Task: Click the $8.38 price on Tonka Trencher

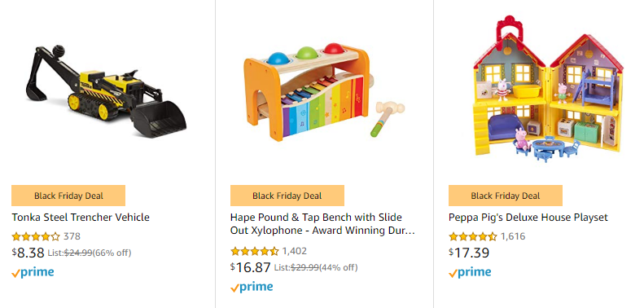Action: [x=28, y=253]
